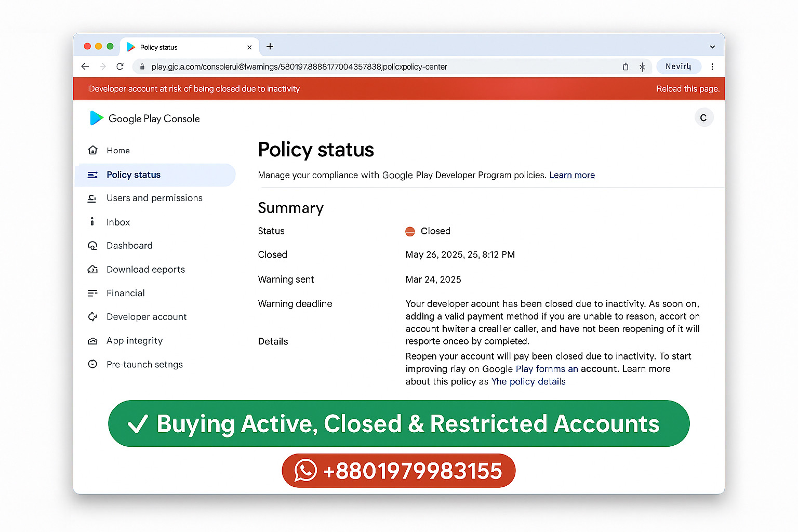
Task: Click the App integrity icon
Action: click(x=92, y=341)
